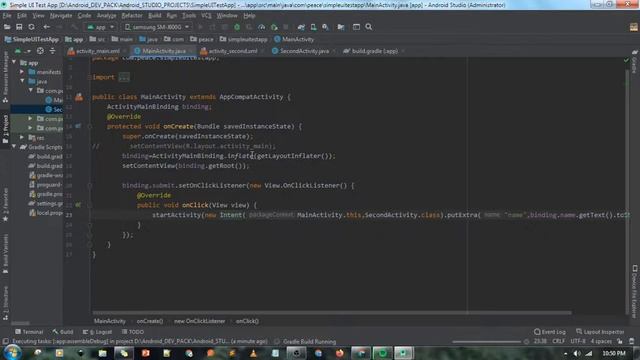This screenshot has width=640, height=360.
Task: Open the Event Log
Action: click(550, 332)
